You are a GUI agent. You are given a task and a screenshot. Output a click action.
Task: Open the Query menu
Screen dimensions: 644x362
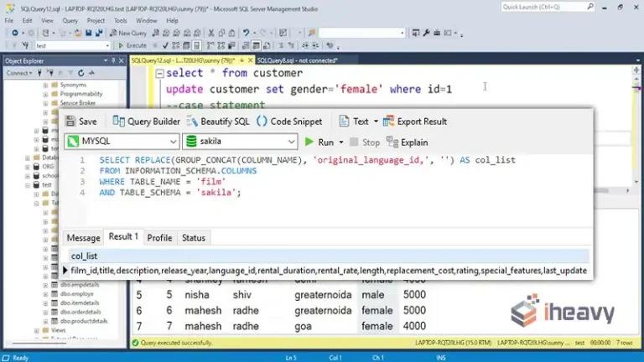coord(70,20)
